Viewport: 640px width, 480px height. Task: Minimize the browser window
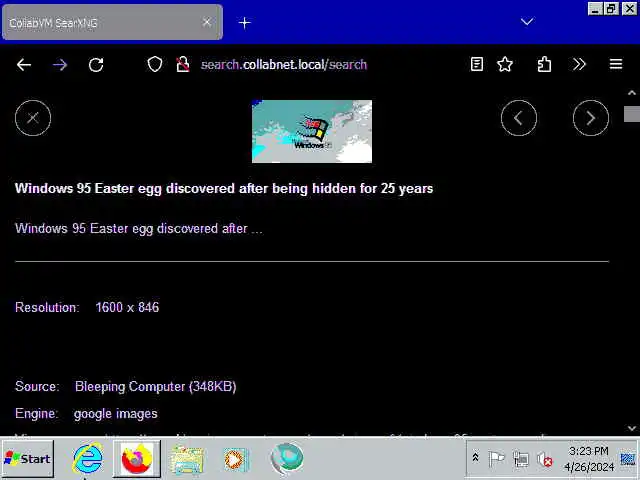pyautogui.click(x=595, y=9)
